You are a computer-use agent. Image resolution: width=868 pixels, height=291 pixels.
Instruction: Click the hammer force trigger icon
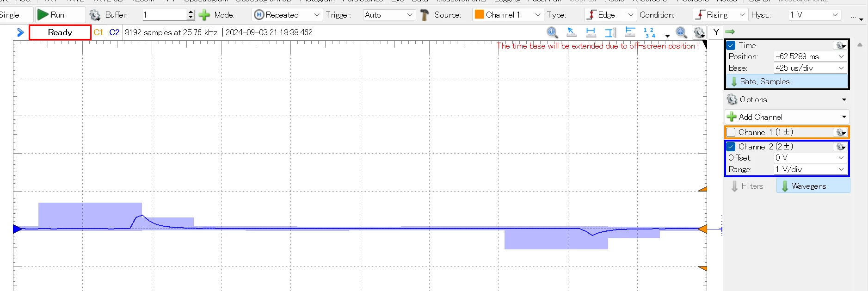pos(424,15)
